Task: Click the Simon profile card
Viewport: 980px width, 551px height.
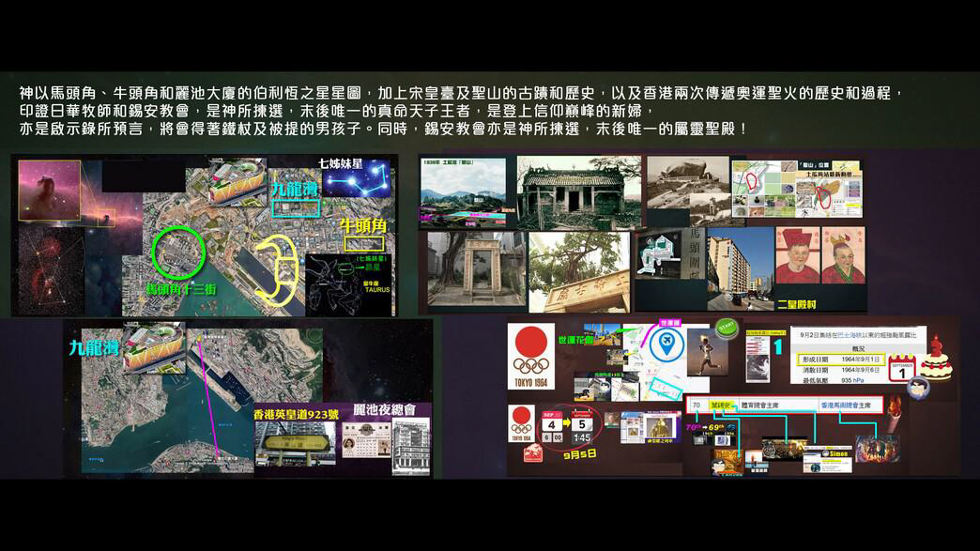Action: [828, 461]
